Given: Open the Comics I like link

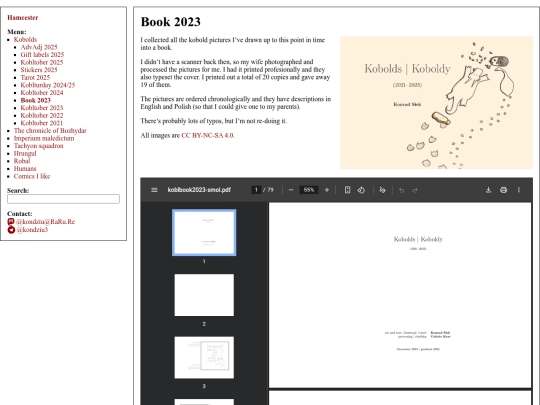Looking at the screenshot, I should pyautogui.click(x=32, y=176).
